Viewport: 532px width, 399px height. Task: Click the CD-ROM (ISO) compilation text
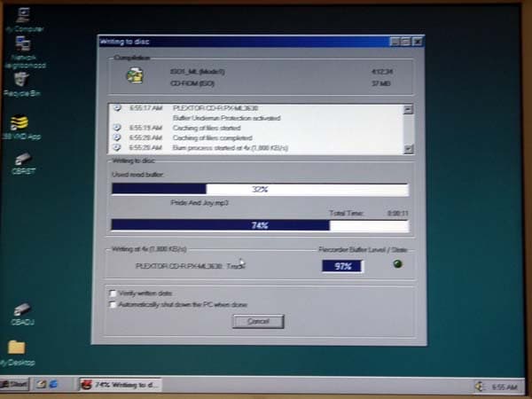click(x=192, y=83)
